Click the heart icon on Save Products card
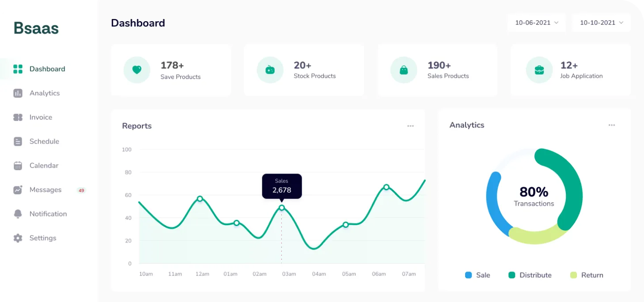The height and width of the screenshot is (302, 644). tap(137, 70)
